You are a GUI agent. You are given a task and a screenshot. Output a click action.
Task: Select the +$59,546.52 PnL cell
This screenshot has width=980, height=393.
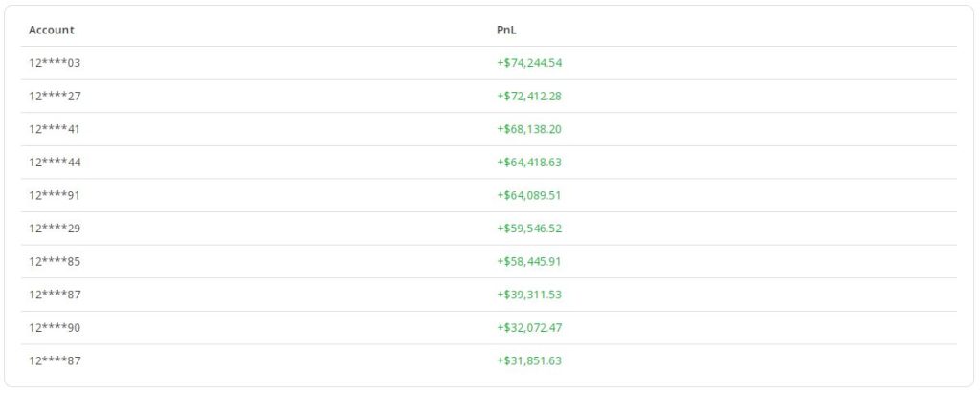[529, 229]
